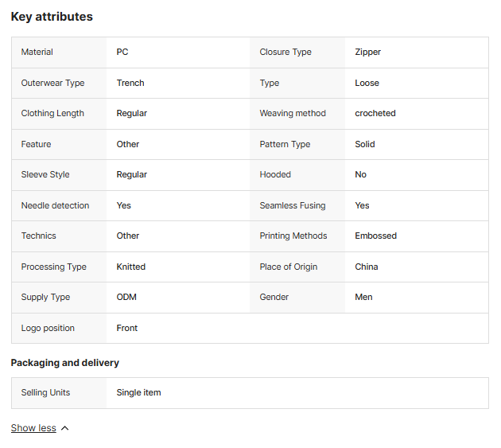
Task: Select the Hooded attribute label
Action: click(x=275, y=174)
